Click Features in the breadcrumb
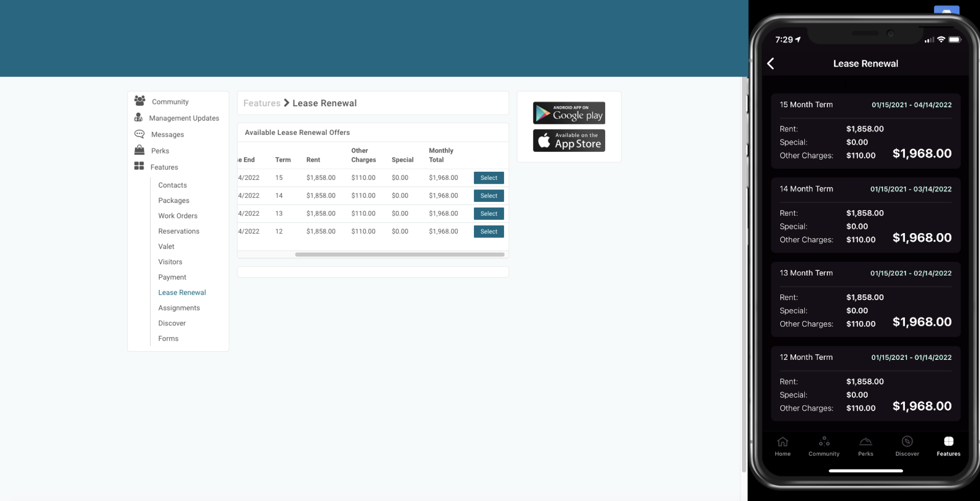The height and width of the screenshot is (501, 980). 261,103
